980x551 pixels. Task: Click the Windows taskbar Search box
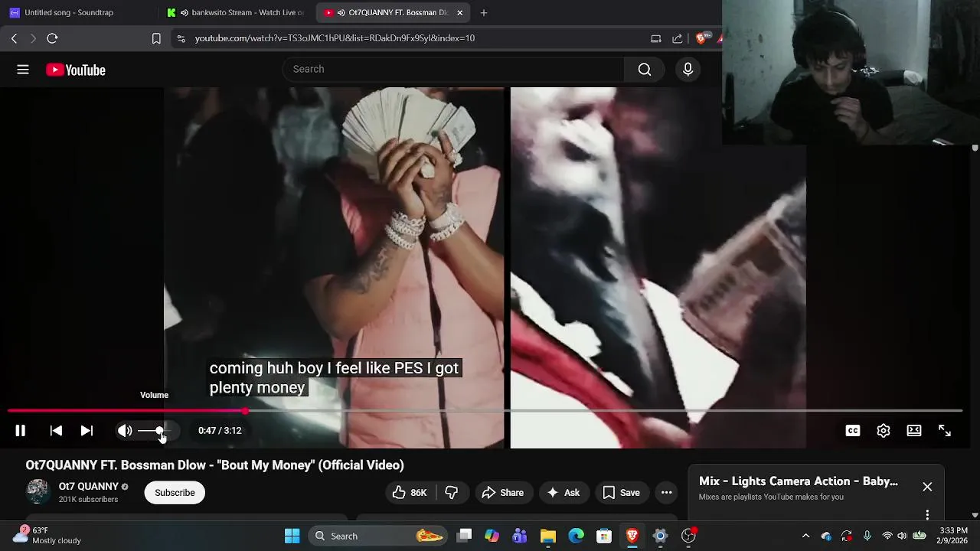[x=379, y=536]
